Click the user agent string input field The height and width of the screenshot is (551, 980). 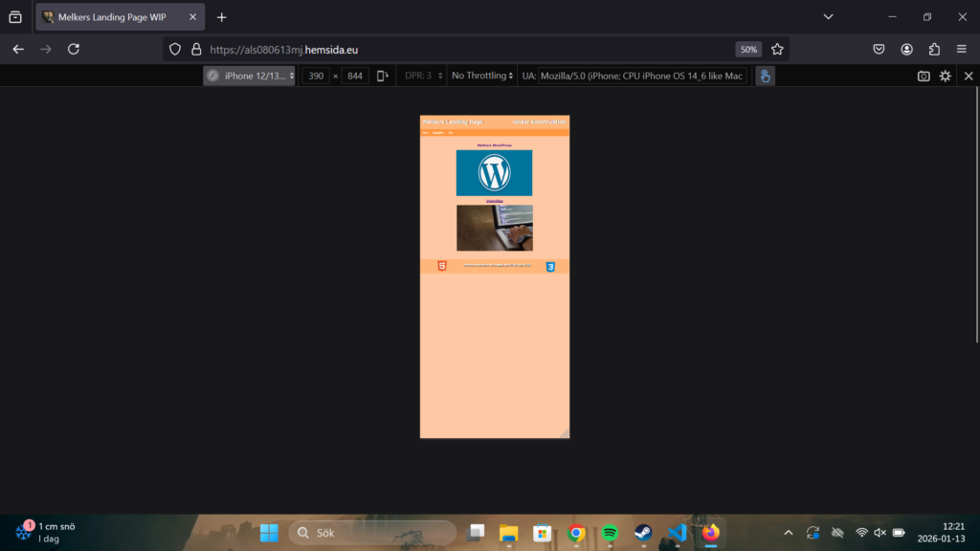click(x=642, y=76)
